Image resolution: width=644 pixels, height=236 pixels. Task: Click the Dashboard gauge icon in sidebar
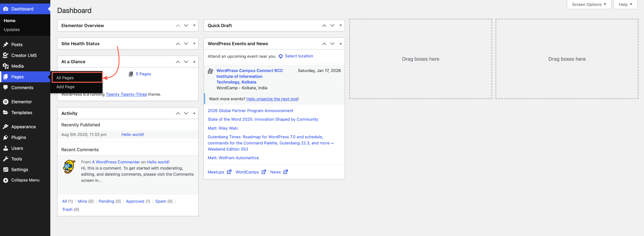tap(6, 9)
